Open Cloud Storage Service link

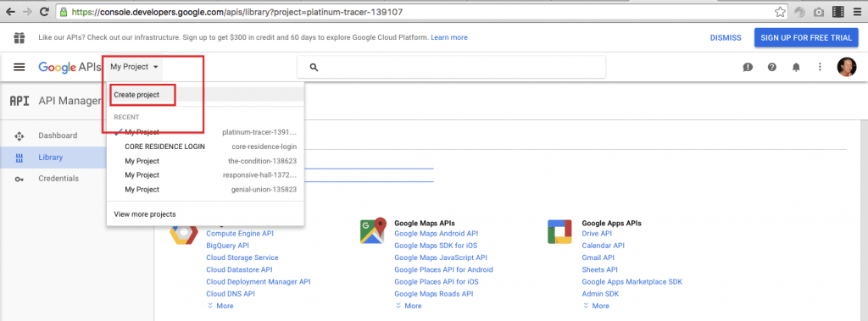pos(242,257)
